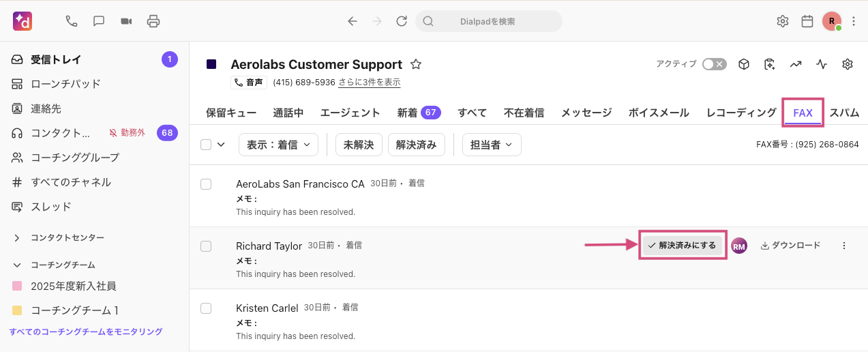Click the pink 2025年度新入社員 color swatch

18,286
